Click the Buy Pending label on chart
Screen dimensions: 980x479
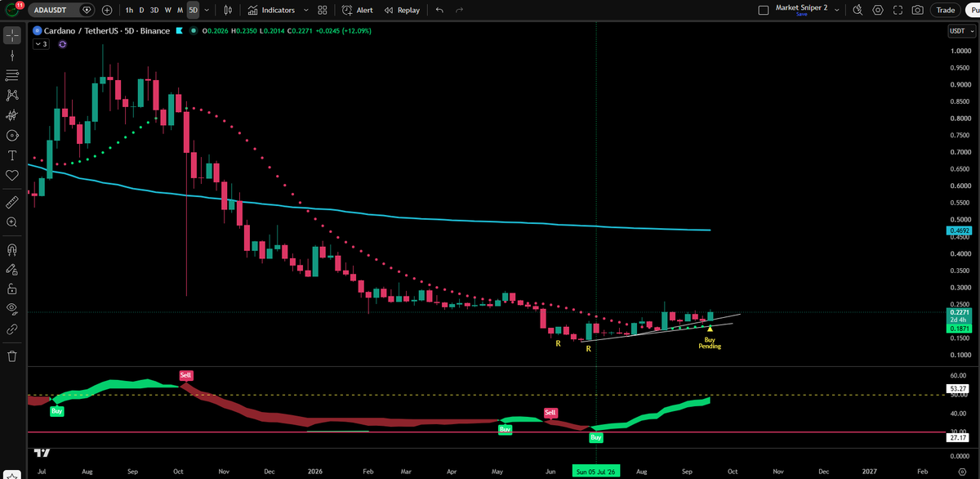pyautogui.click(x=710, y=342)
